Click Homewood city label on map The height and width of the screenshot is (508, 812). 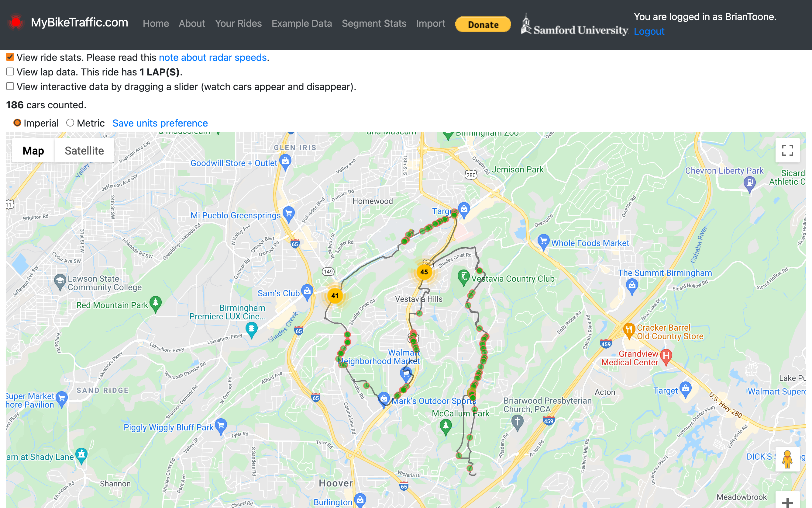[373, 201]
